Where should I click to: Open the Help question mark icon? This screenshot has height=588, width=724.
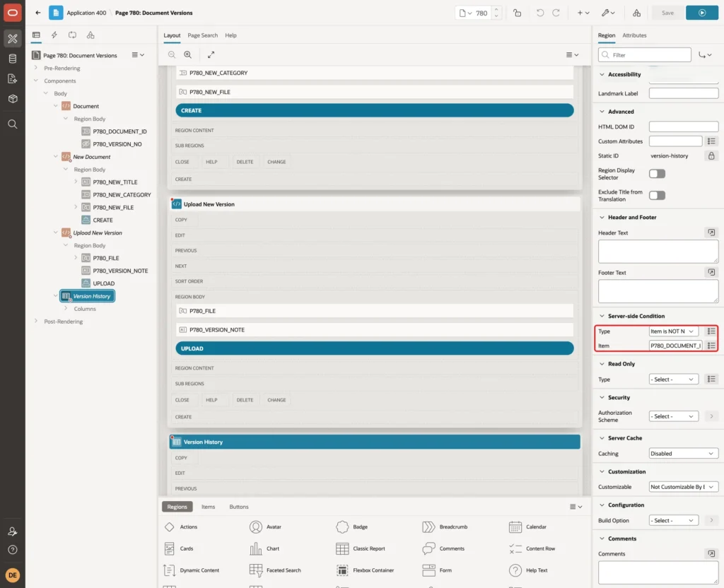click(13, 550)
